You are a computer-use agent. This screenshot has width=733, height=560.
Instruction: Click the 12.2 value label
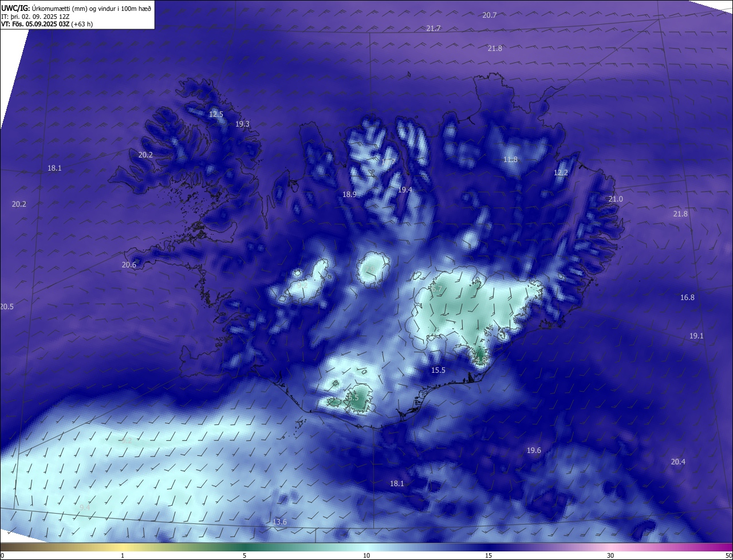click(561, 173)
